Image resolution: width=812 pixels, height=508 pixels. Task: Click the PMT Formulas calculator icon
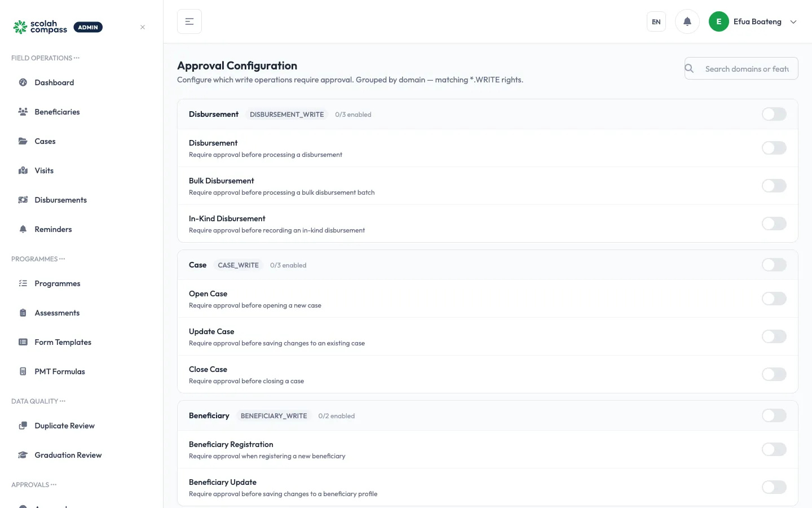pyautogui.click(x=23, y=371)
